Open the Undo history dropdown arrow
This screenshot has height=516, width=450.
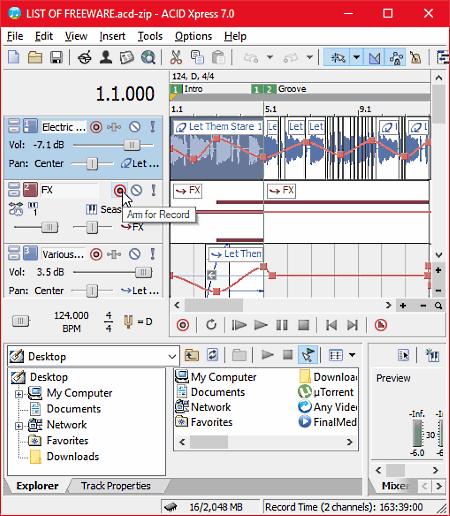click(270, 57)
